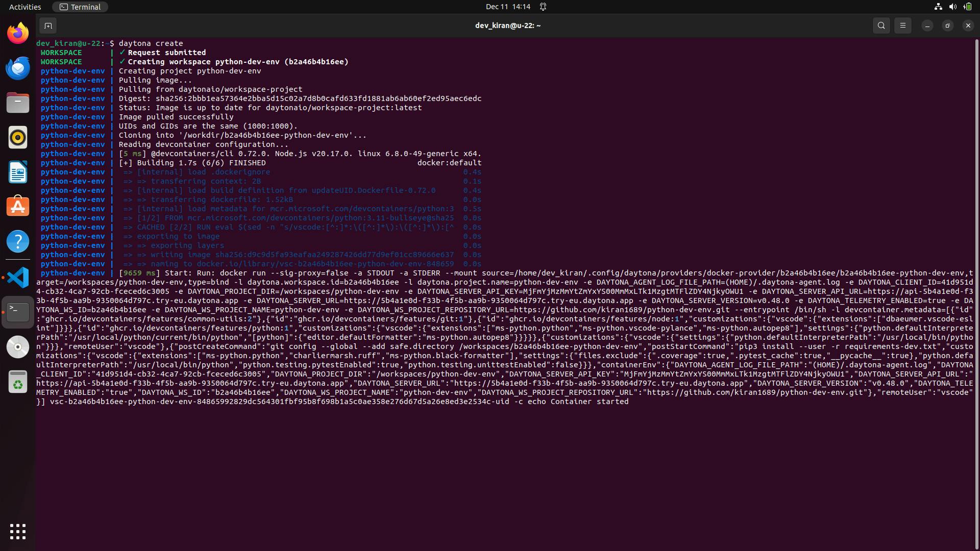This screenshot has height=551, width=980.
Task: Click 'writing image sha256' line
Action: [x=288, y=255]
